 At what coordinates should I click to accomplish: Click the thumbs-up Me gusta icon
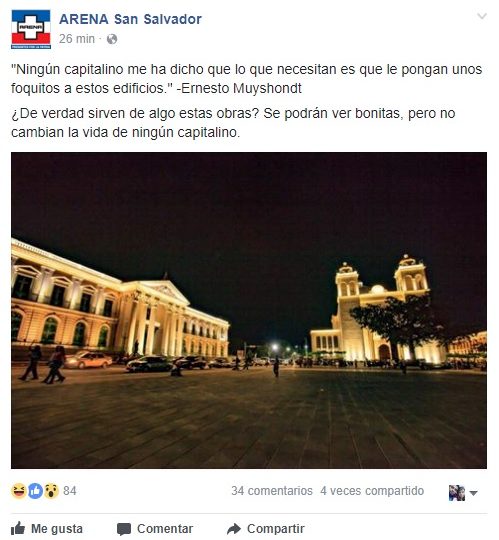pos(18,528)
